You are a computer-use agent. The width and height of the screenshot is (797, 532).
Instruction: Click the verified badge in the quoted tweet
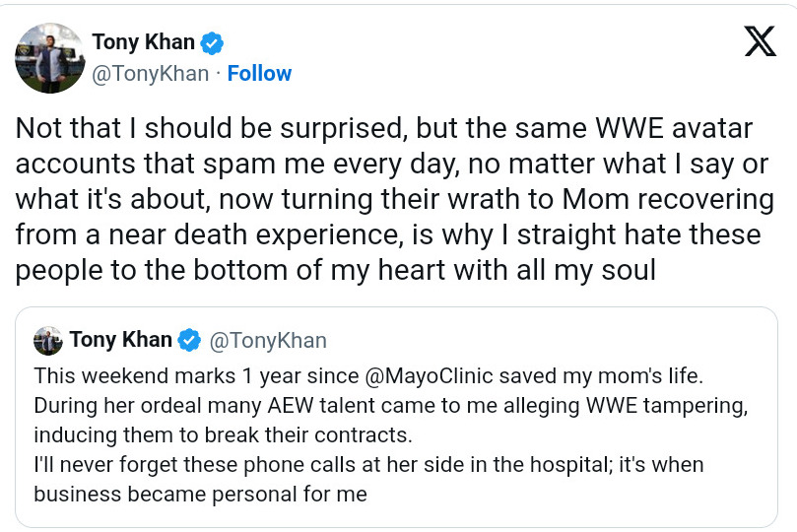point(189,341)
